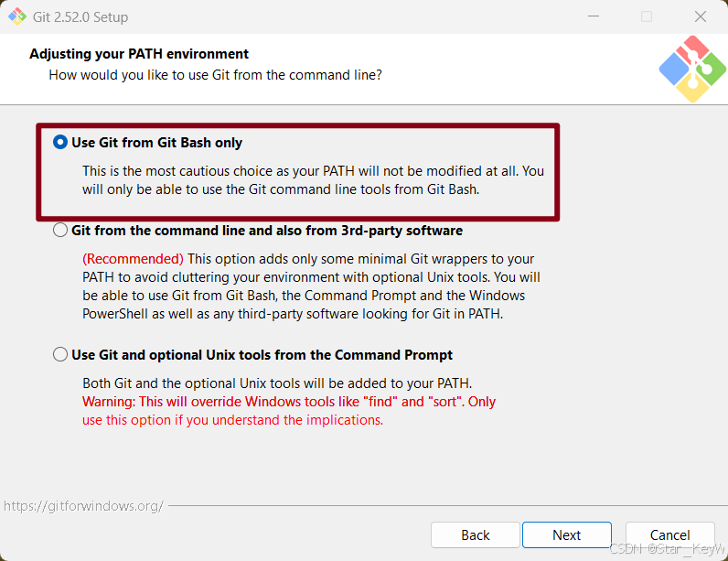Click the "Adjusting your PATH environment" heading
Viewport: 728px width, 561px height.
click(139, 54)
